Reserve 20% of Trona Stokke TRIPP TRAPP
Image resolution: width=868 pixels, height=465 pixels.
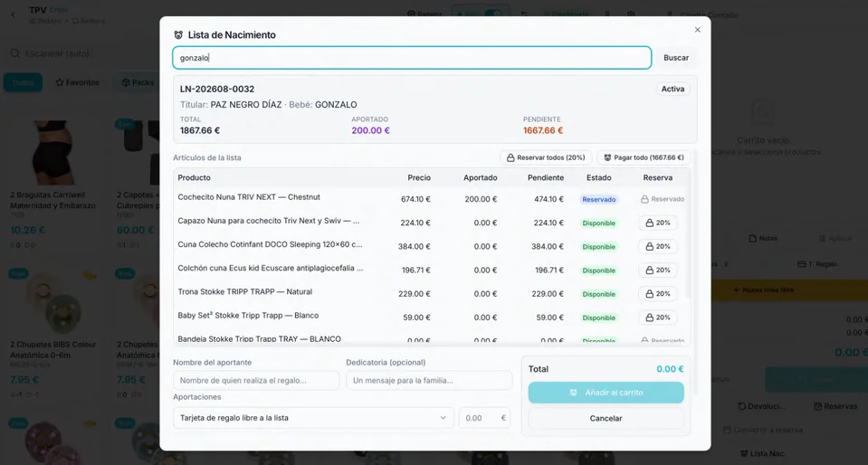tap(658, 294)
